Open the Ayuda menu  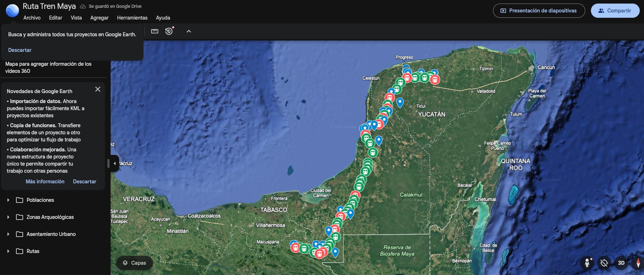(163, 18)
